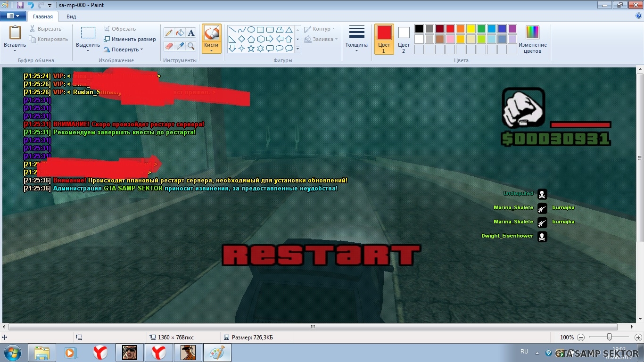Switch to the Вид tab
644x362 pixels.
(x=71, y=16)
